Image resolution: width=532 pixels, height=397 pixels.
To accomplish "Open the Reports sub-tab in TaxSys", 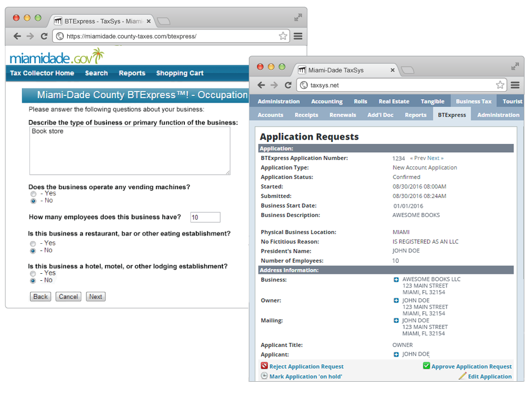I will pos(416,115).
